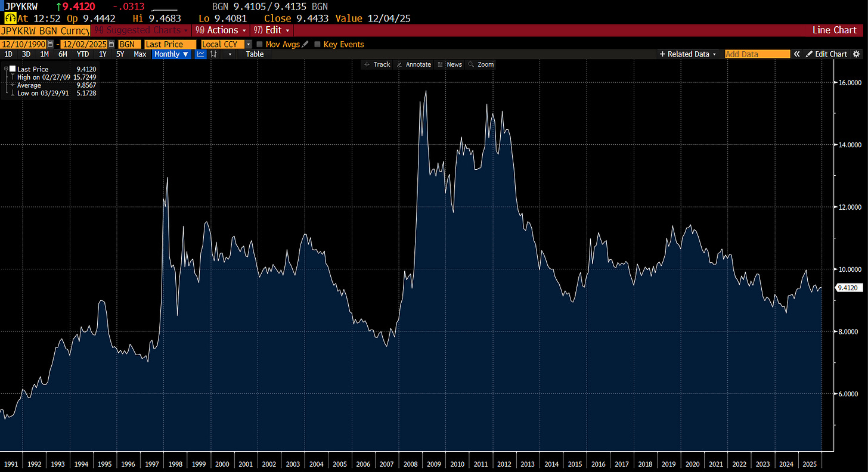Viewport: 868px width, 472px height.
Task: Open the end date calendar picker icon
Action: (x=111, y=44)
